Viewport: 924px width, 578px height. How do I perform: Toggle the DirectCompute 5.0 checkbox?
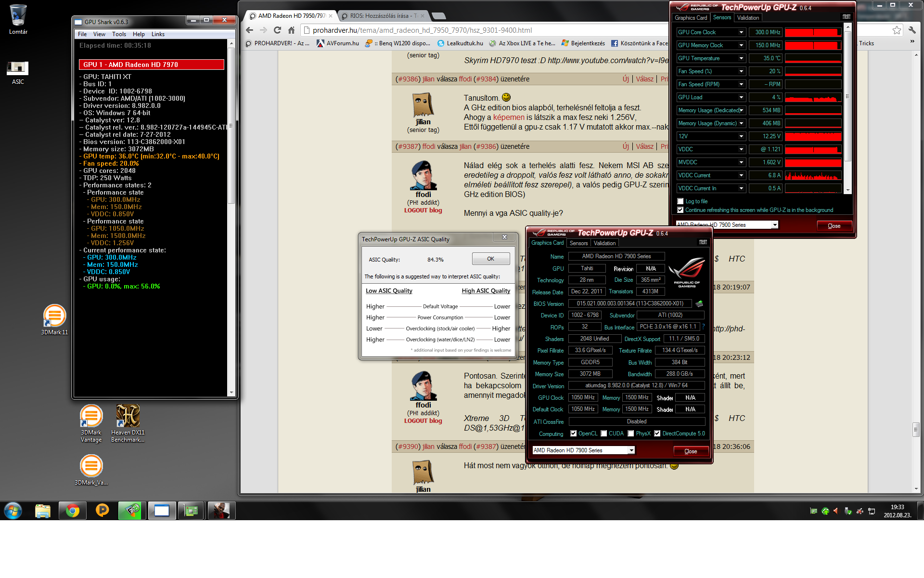[x=657, y=433]
